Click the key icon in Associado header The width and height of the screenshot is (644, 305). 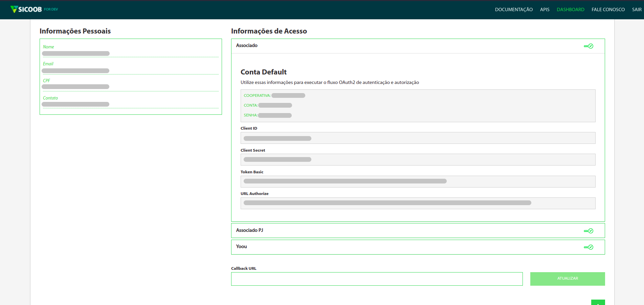(x=589, y=46)
